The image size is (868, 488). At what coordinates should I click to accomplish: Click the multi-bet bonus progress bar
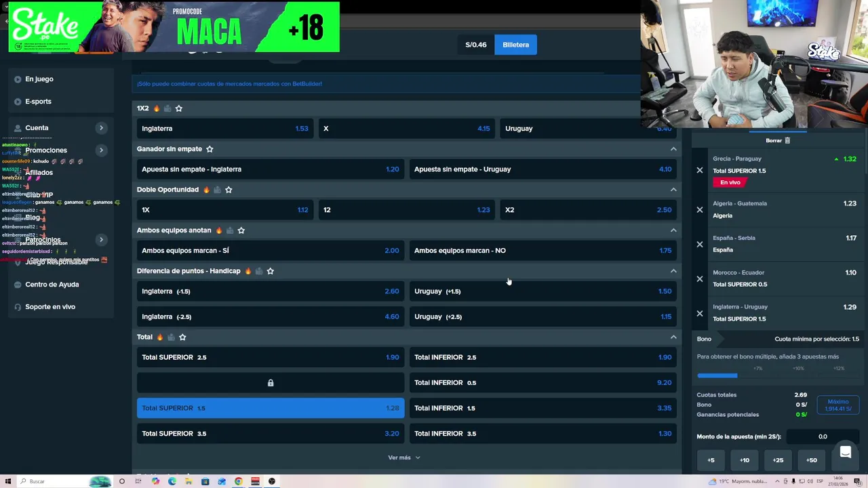tap(778, 375)
